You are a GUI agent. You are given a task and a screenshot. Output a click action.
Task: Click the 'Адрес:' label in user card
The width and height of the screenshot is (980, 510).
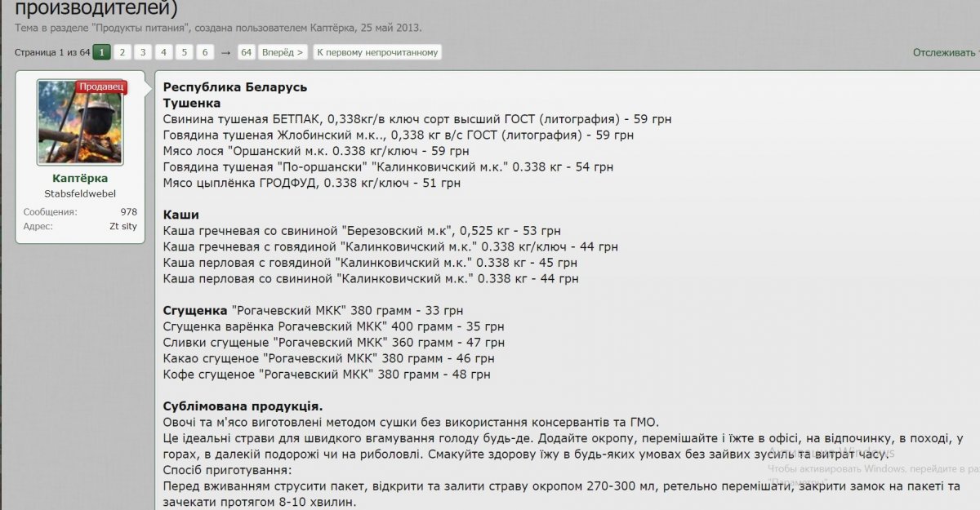tap(38, 226)
